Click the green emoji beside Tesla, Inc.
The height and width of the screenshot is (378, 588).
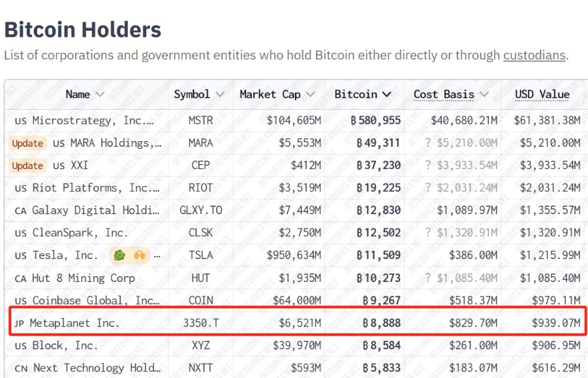[x=118, y=255]
